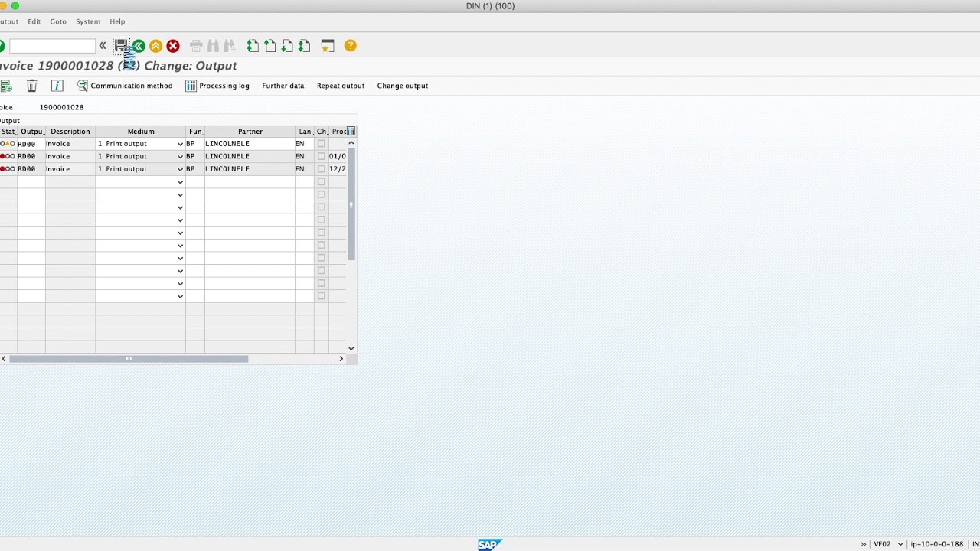The image size is (980, 551).
Task: Go back with the green Back icon
Action: pyautogui.click(x=139, y=46)
